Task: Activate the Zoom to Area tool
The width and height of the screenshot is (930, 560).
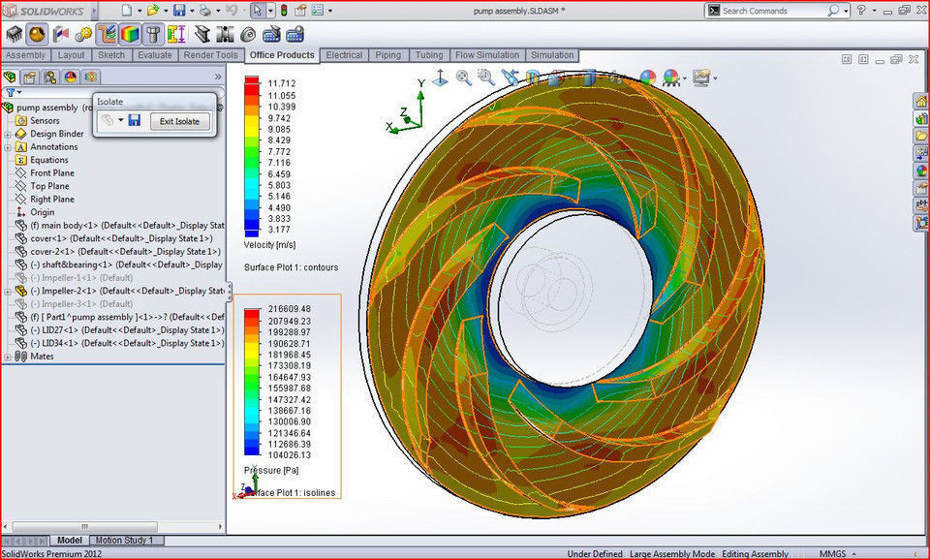Action: click(x=484, y=78)
